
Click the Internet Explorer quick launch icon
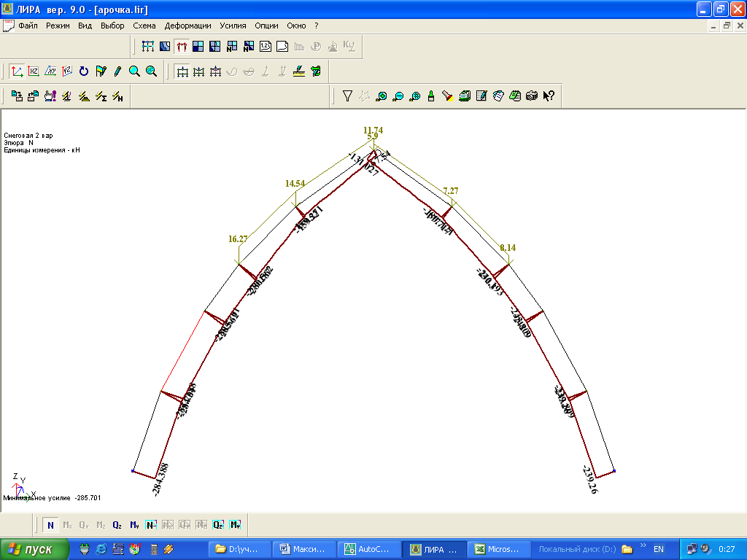(x=101, y=550)
